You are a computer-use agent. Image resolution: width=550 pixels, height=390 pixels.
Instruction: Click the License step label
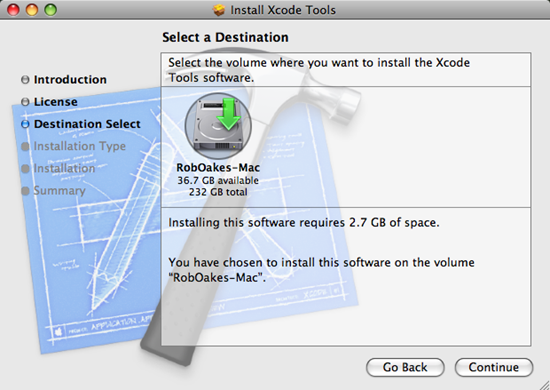coord(56,102)
